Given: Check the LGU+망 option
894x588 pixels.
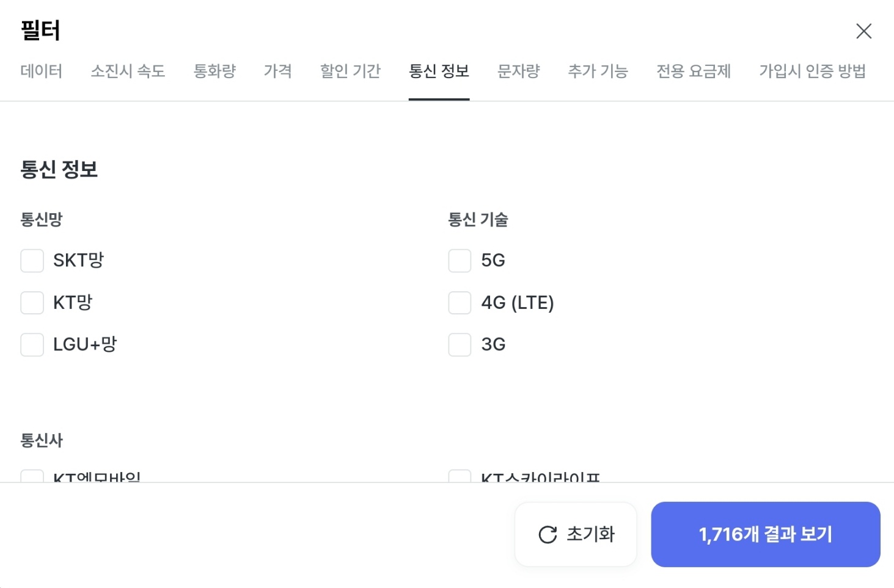Looking at the screenshot, I should coord(32,344).
